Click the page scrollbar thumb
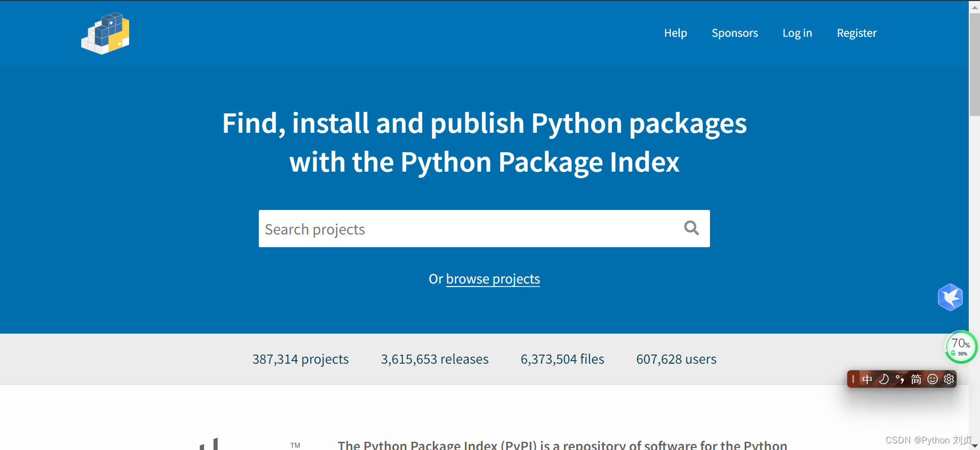Screen dimensions: 980x450 [x=974, y=64]
